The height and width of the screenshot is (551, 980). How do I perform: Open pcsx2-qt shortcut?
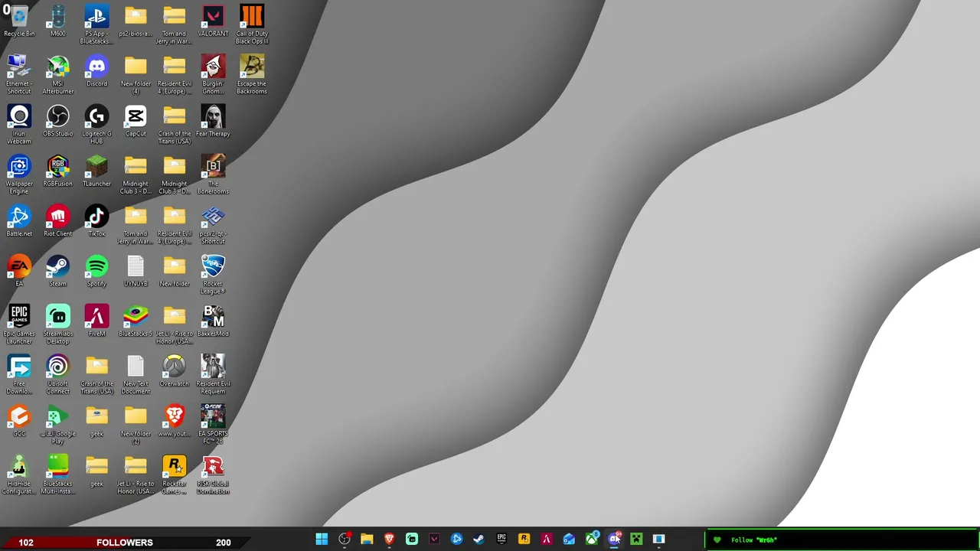coord(213,225)
